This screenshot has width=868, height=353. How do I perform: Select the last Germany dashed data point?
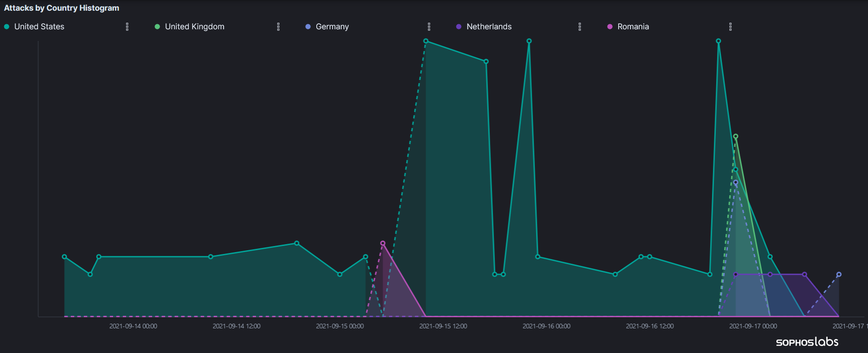coord(839,274)
